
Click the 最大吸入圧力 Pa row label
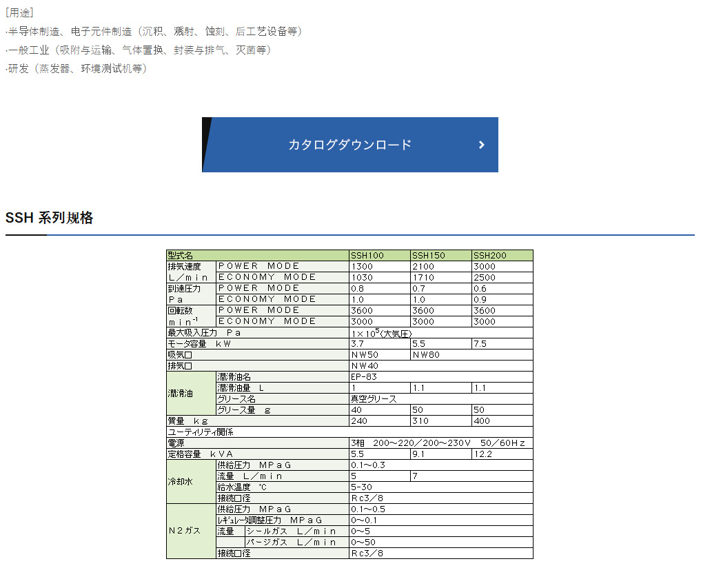coord(258,333)
